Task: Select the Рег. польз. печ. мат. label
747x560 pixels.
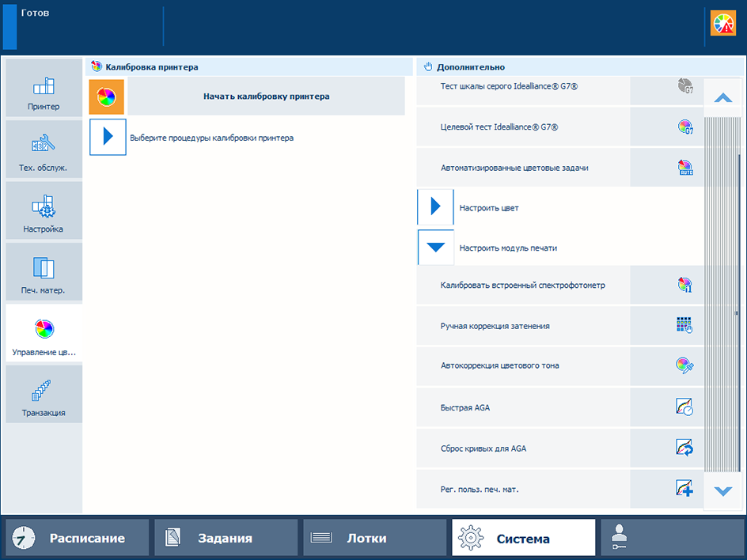Action: (x=480, y=489)
